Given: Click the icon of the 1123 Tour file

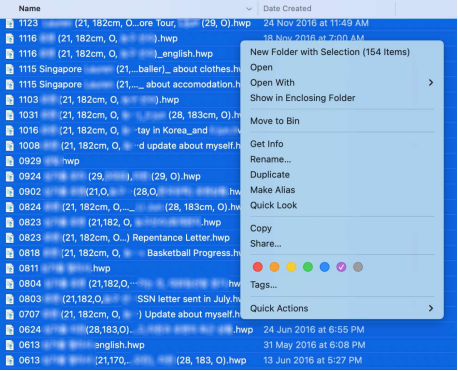Looking at the screenshot, I should point(10,23).
